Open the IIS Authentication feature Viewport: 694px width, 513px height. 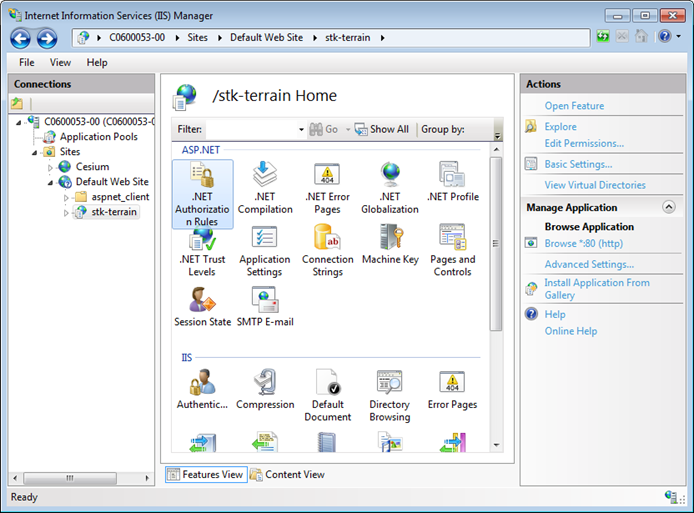click(202, 390)
